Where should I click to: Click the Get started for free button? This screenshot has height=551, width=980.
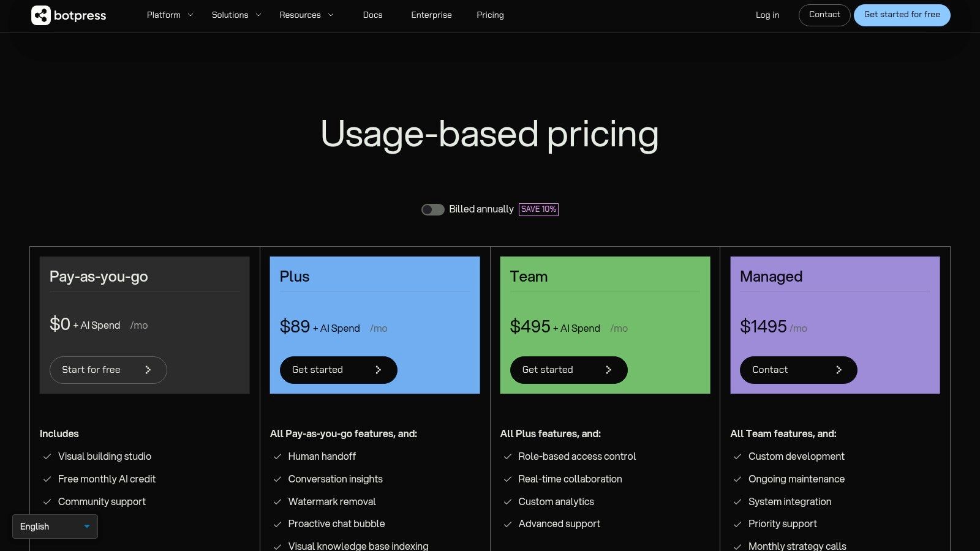pos(902,15)
